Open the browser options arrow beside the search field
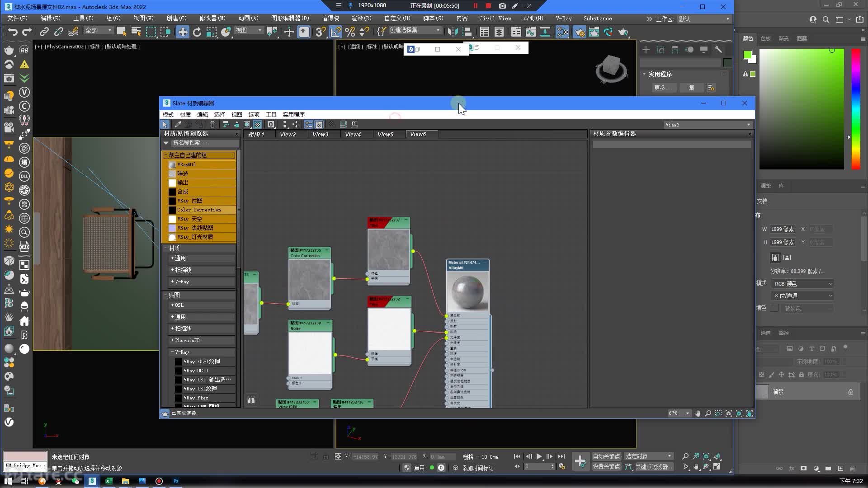This screenshot has width=868, height=488. [166, 143]
